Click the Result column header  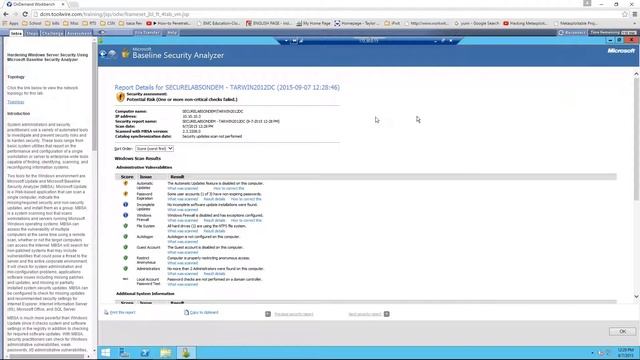click(x=177, y=177)
